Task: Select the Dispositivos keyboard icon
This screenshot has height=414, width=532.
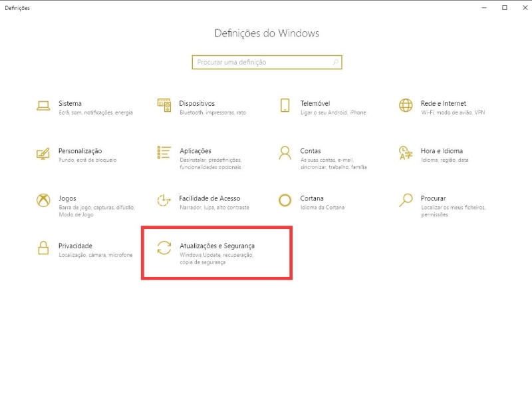Action: click(x=162, y=106)
